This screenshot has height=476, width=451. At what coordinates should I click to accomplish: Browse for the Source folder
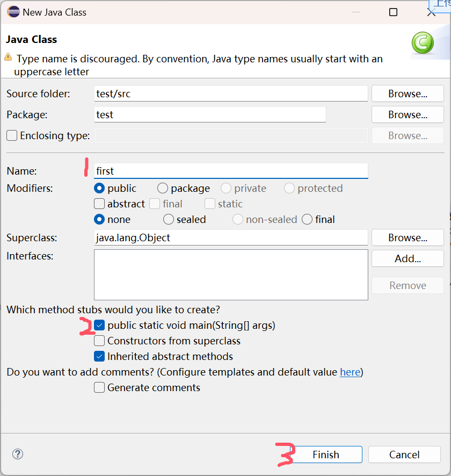pos(408,93)
